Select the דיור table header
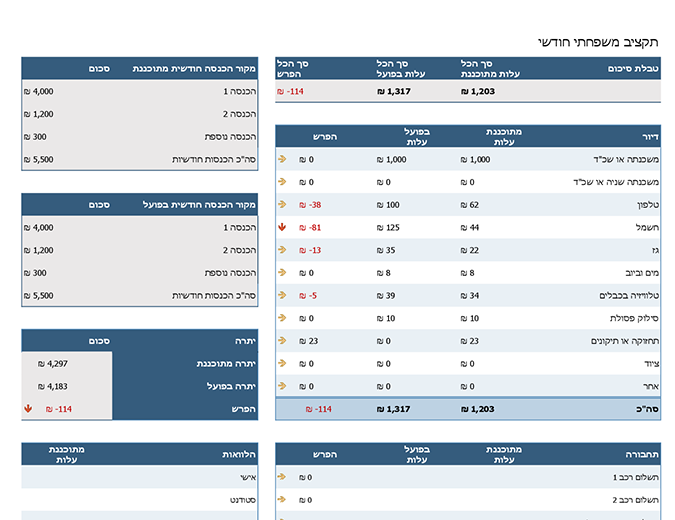The image size is (675, 520). (x=650, y=136)
